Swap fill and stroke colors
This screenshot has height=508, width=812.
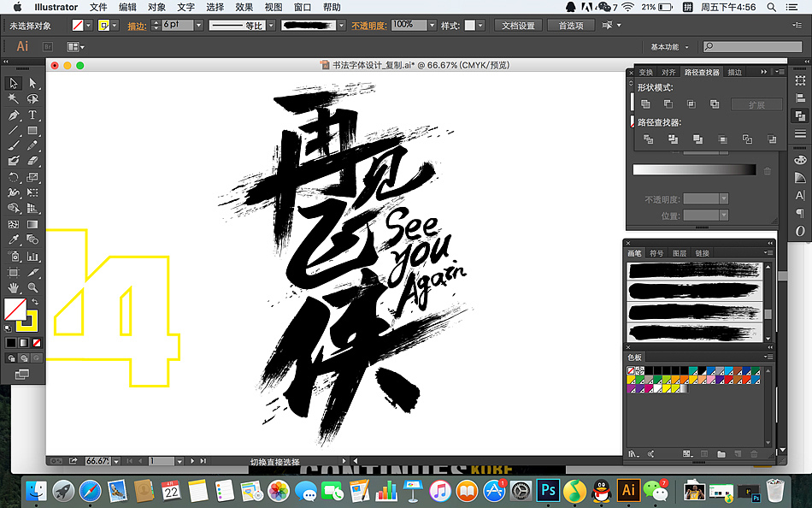tap(35, 302)
